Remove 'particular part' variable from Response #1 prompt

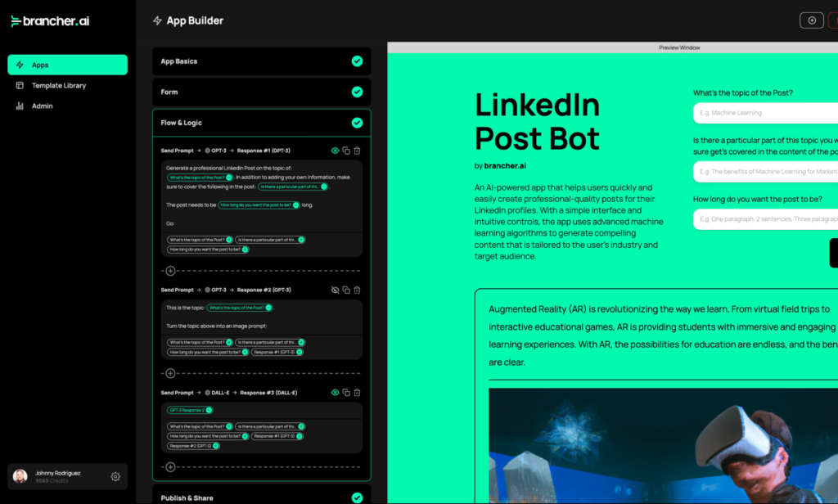tap(324, 187)
